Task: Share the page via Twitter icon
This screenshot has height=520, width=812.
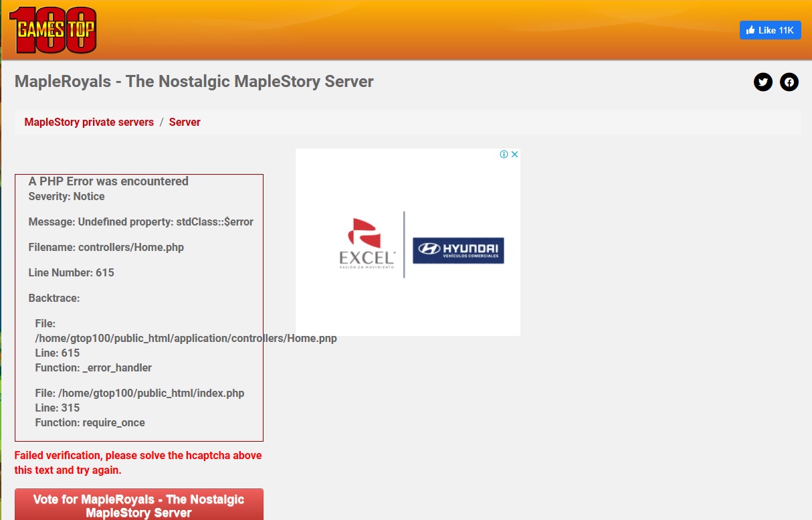Action: click(763, 82)
